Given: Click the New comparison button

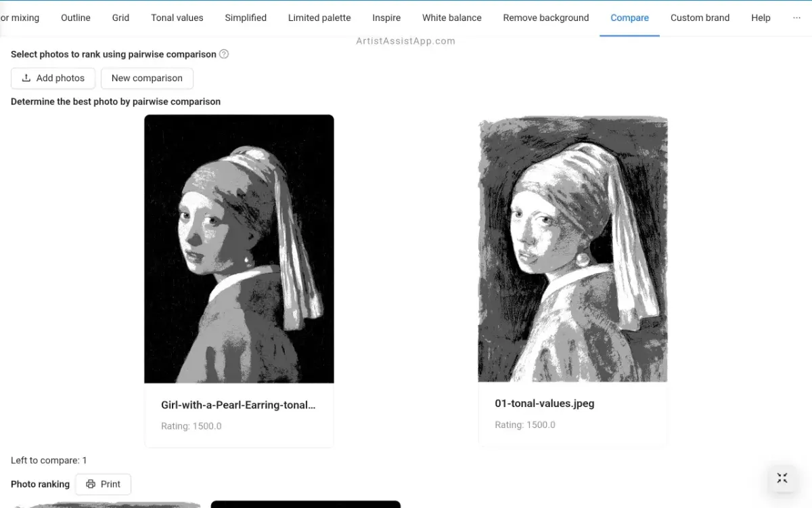Looking at the screenshot, I should (147, 78).
